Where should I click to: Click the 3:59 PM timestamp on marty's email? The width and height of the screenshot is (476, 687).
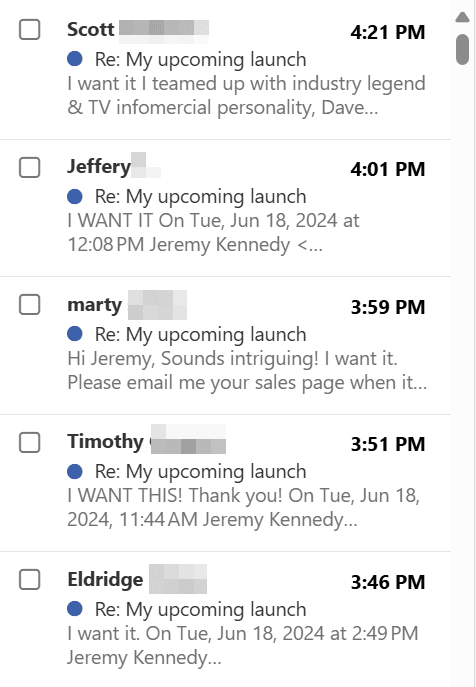click(388, 307)
